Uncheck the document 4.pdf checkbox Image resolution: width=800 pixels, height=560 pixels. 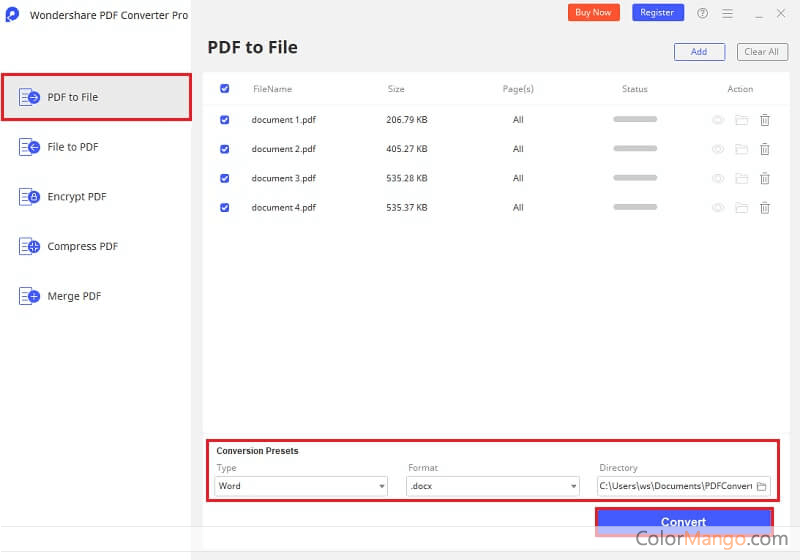click(x=224, y=208)
